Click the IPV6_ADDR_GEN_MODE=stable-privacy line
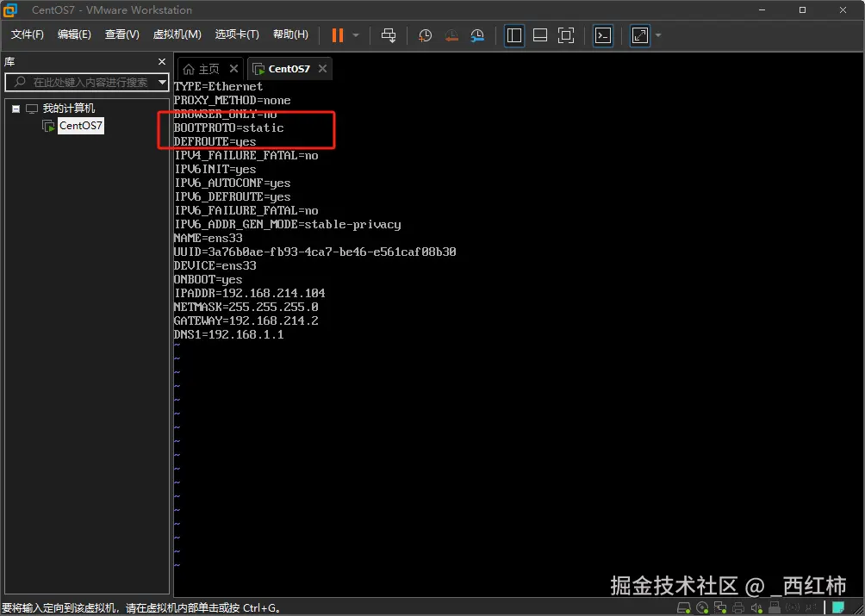The width and height of the screenshot is (865, 616). 288,225
